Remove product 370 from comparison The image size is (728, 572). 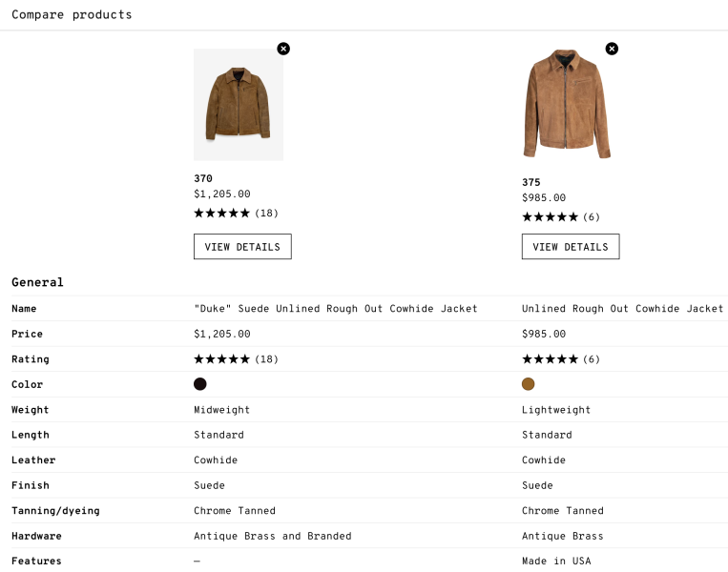click(283, 49)
